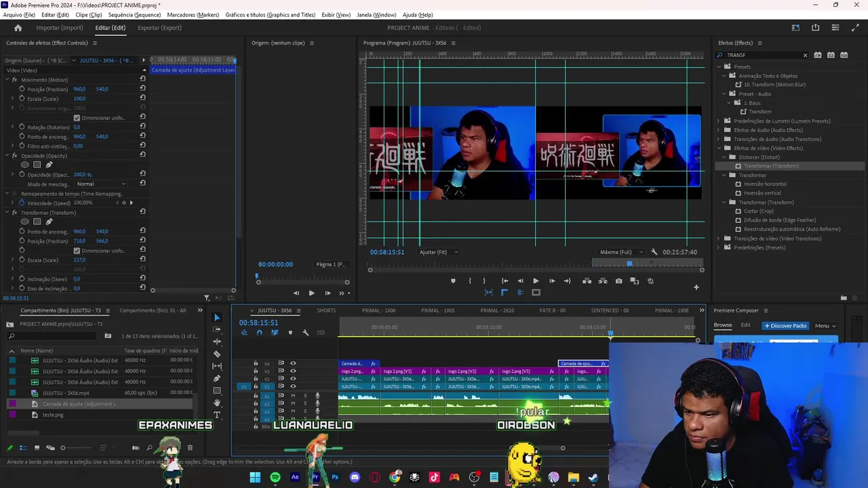Toggle V2 track output eye
This screenshot has width=868, height=488.
pos(293,379)
